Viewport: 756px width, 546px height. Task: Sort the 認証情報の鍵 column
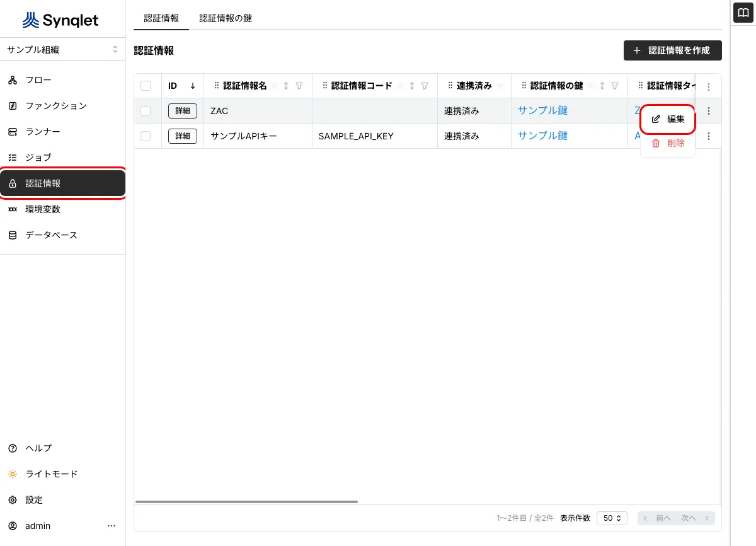[x=602, y=86]
